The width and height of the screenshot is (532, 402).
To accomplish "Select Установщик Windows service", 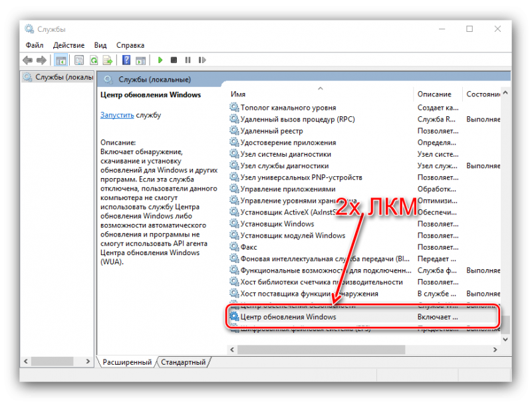I will [277, 224].
